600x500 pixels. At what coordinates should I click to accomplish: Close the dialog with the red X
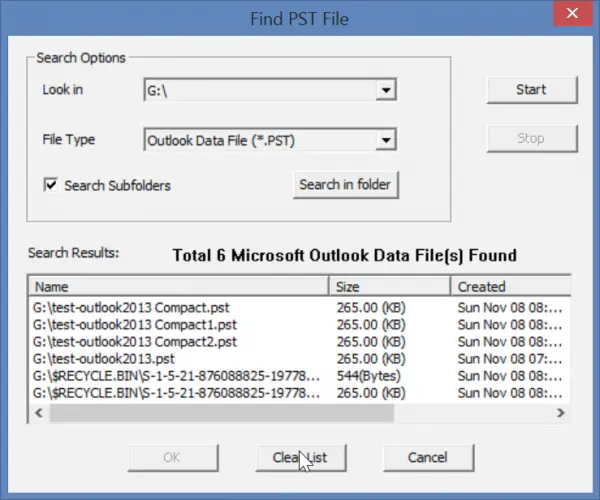tap(572, 13)
